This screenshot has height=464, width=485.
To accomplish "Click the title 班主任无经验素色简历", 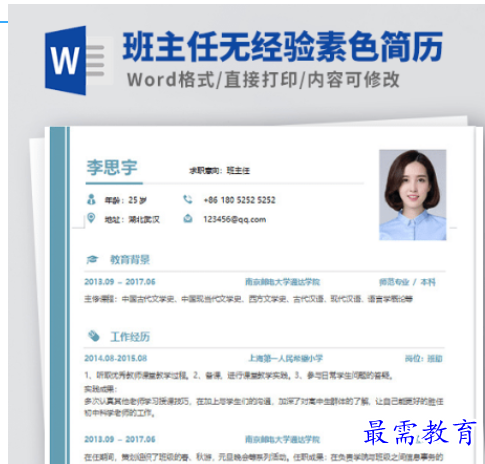I will (x=283, y=46).
